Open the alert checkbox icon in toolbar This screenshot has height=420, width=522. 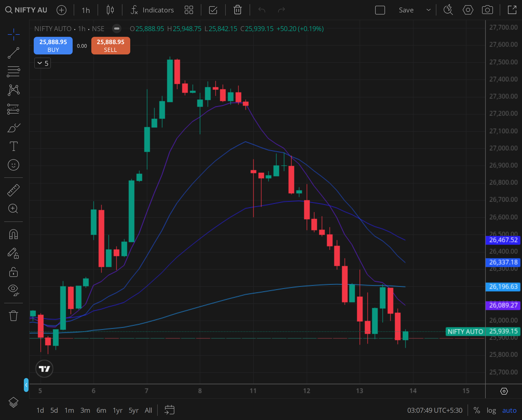(213, 10)
